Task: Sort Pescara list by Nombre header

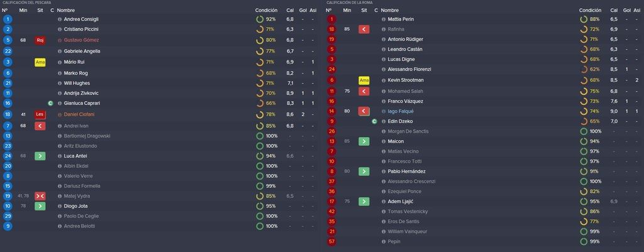Action: (x=65, y=10)
